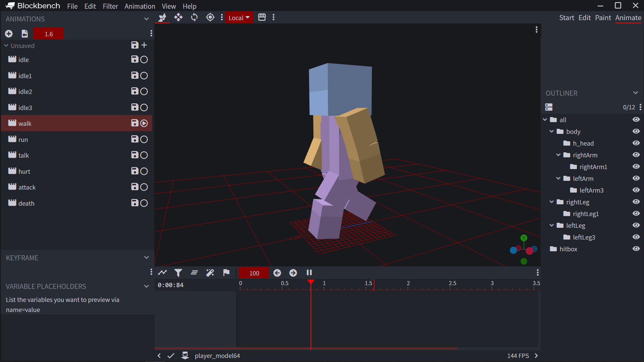The width and height of the screenshot is (644, 362).
Task: Click the timeline lines icon
Action: pos(194,272)
